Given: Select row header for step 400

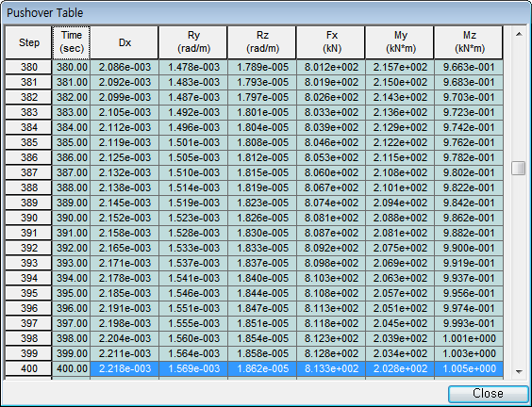Looking at the screenshot, I should pyautogui.click(x=29, y=368).
